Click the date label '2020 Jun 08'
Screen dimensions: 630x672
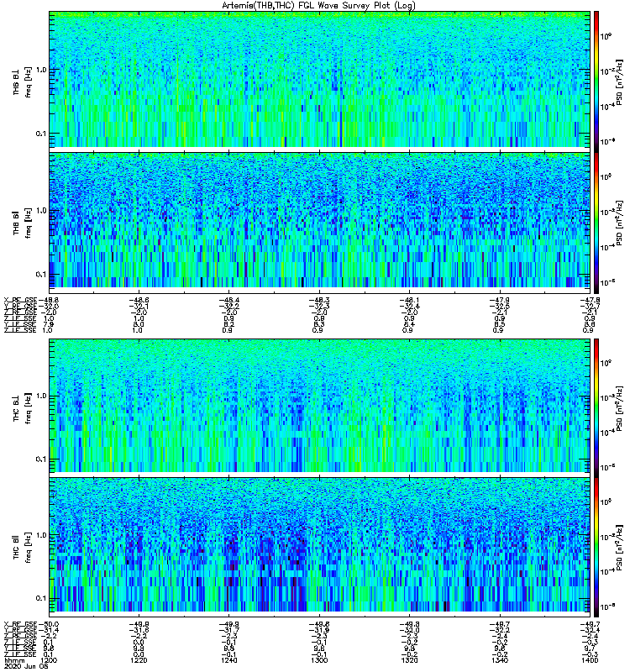click(x=25, y=667)
